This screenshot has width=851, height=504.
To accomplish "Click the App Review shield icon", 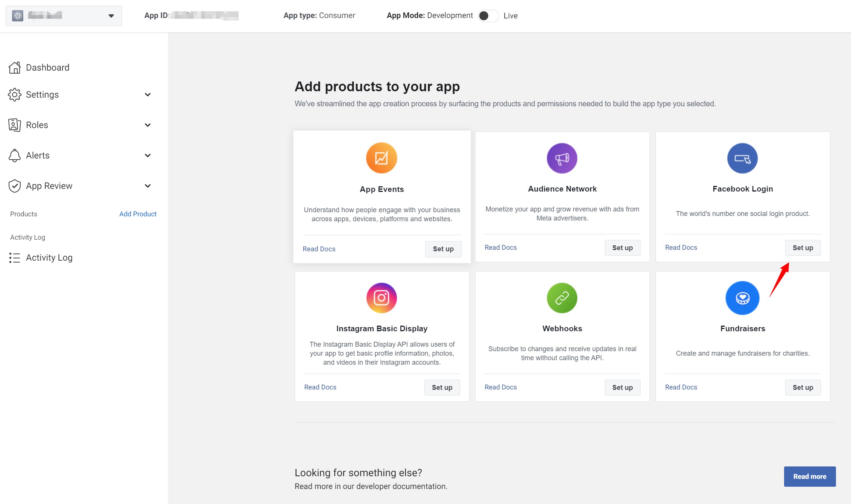I will click(14, 186).
